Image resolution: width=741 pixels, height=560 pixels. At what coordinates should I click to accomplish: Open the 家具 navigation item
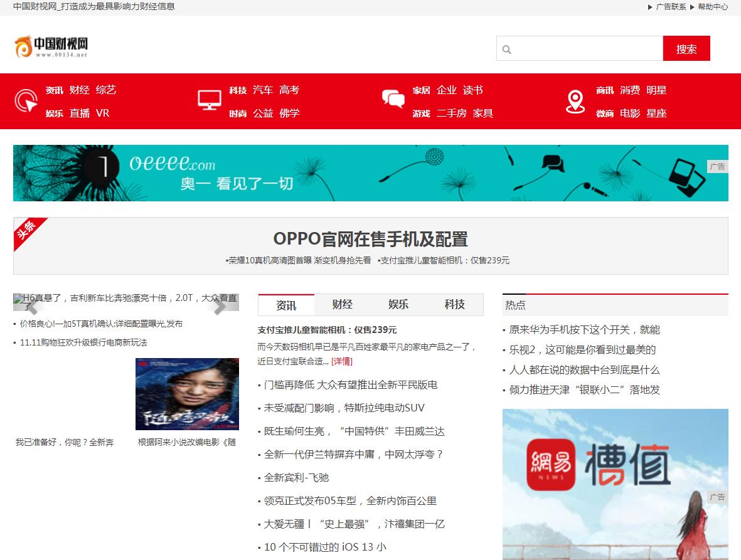tap(483, 114)
